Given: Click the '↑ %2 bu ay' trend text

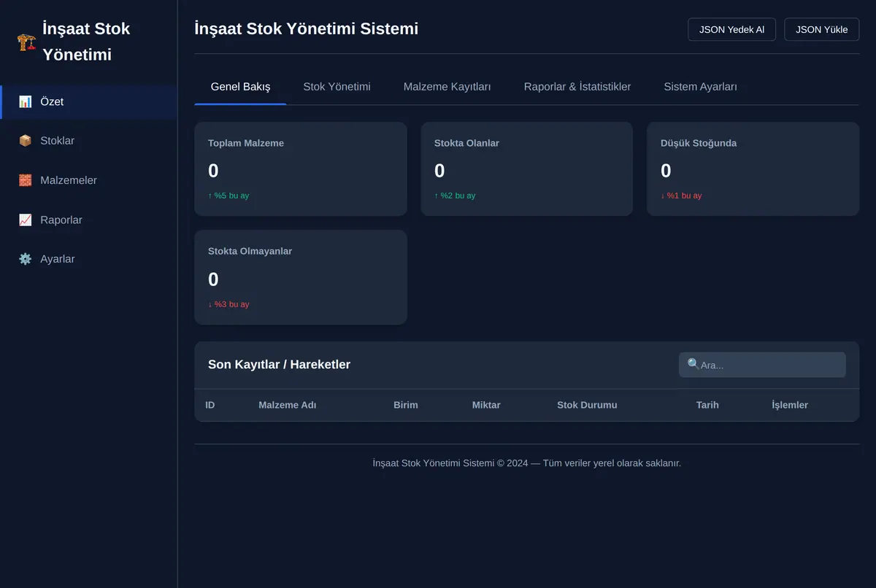Looking at the screenshot, I should coord(455,196).
